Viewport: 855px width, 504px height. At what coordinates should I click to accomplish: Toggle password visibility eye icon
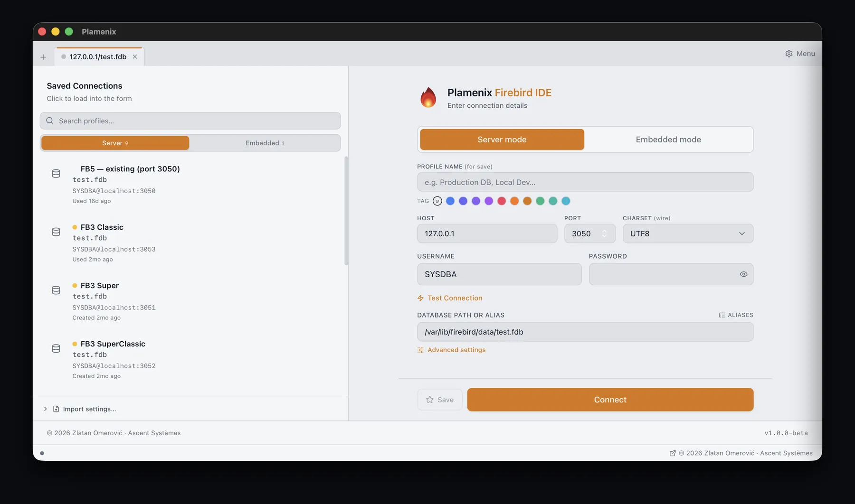(x=743, y=274)
